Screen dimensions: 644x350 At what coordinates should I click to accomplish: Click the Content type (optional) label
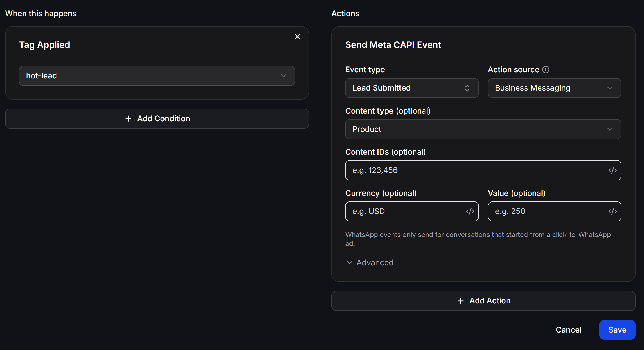[x=388, y=111]
